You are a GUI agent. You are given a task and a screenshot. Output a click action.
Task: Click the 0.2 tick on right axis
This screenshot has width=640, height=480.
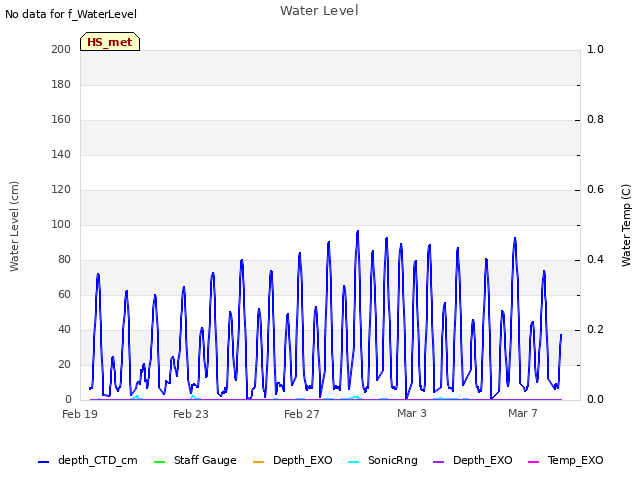pos(595,329)
